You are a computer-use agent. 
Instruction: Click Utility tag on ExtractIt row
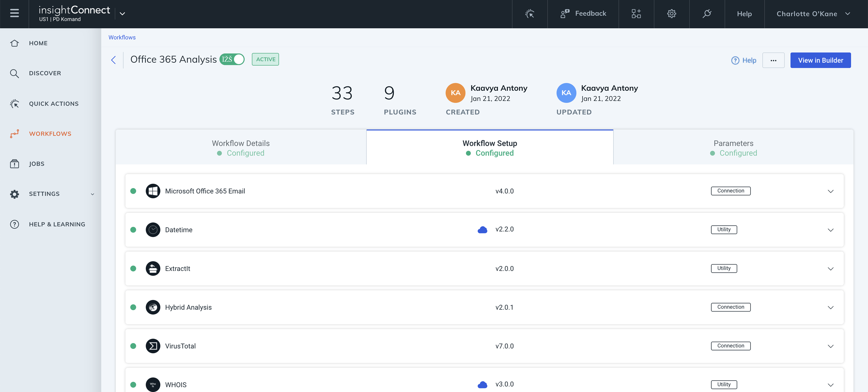724,268
